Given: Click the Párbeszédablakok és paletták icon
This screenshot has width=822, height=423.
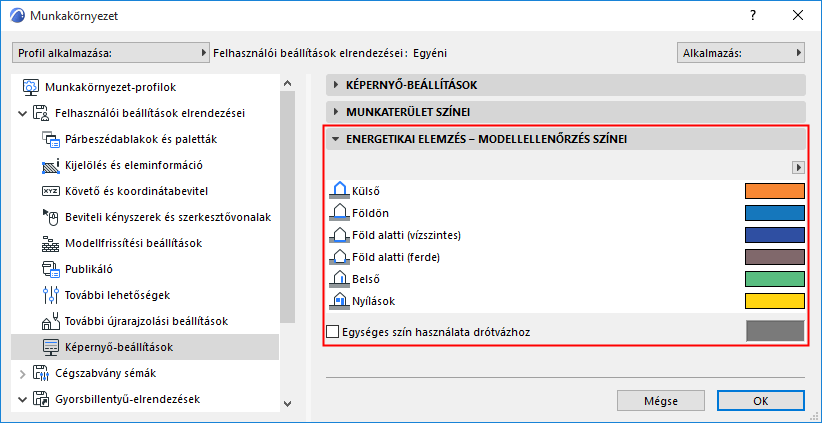Looking at the screenshot, I should (51, 139).
